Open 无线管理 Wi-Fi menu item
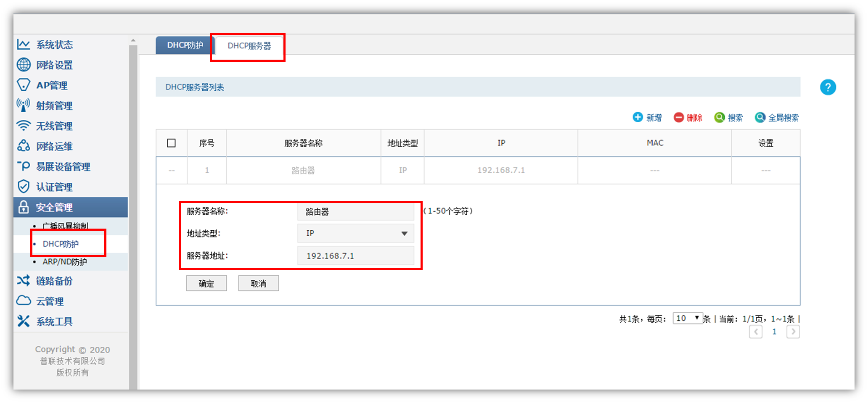 (x=54, y=126)
